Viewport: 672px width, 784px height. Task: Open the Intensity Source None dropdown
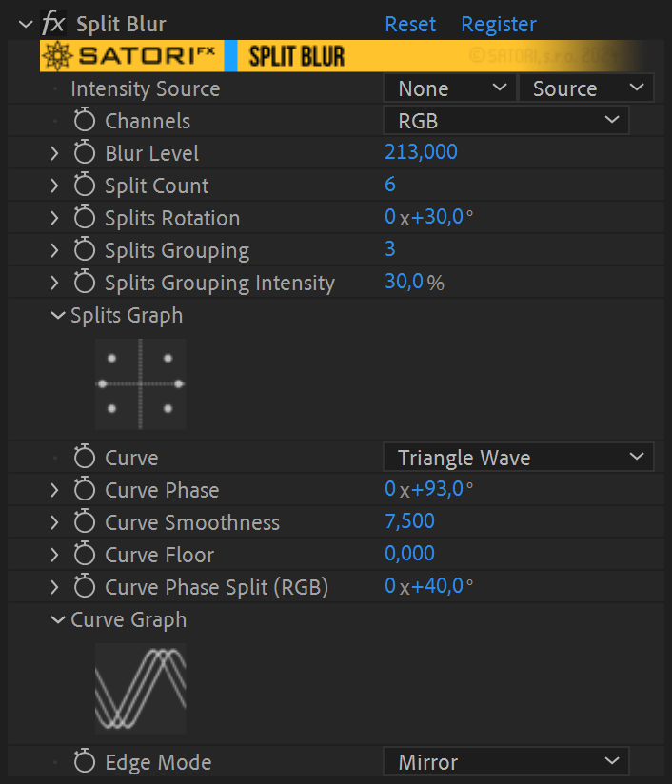448,88
